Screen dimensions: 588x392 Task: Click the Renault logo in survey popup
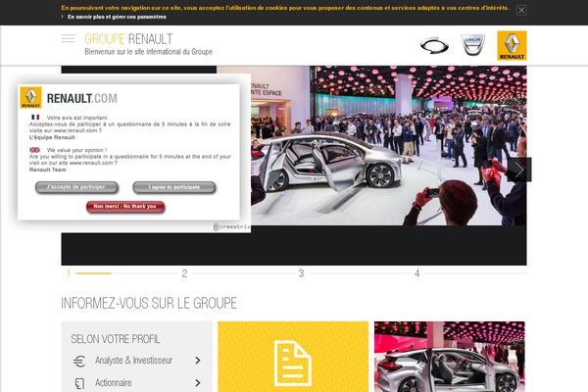pos(30,98)
